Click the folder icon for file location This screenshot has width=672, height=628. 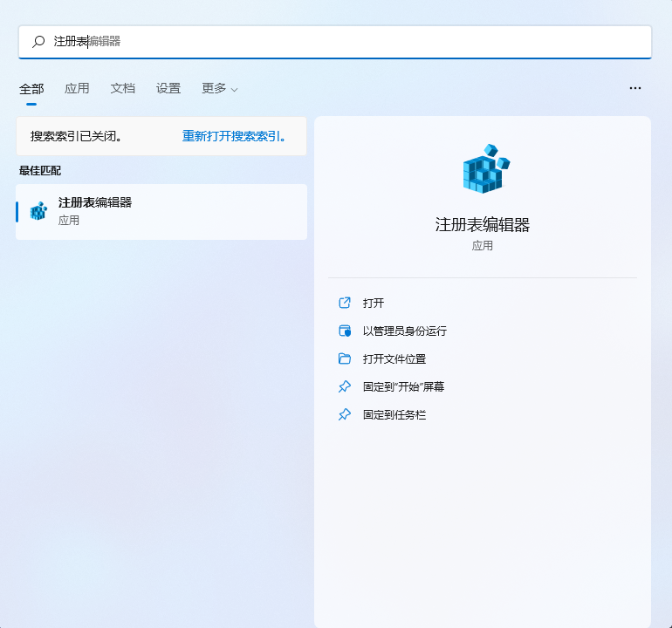point(345,358)
